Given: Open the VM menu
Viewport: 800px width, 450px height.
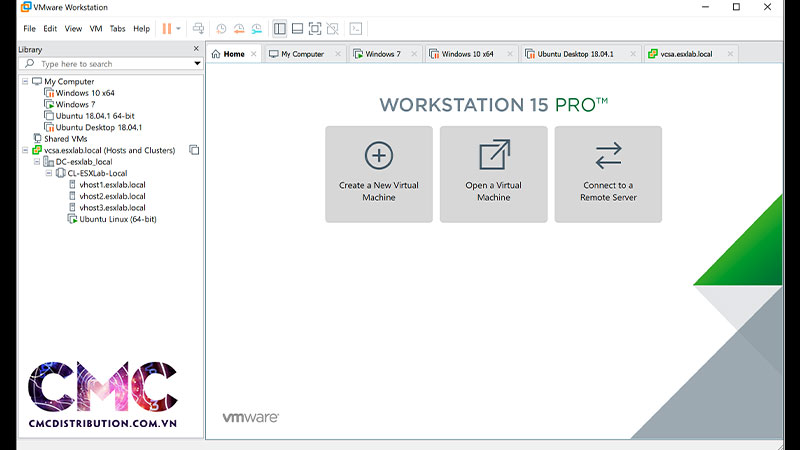Looking at the screenshot, I should (96, 29).
